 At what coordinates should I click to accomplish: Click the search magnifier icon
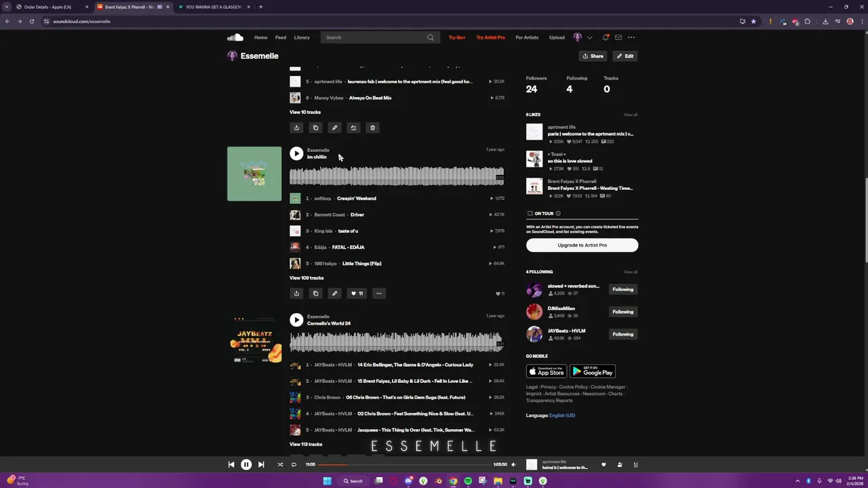[x=430, y=37]
